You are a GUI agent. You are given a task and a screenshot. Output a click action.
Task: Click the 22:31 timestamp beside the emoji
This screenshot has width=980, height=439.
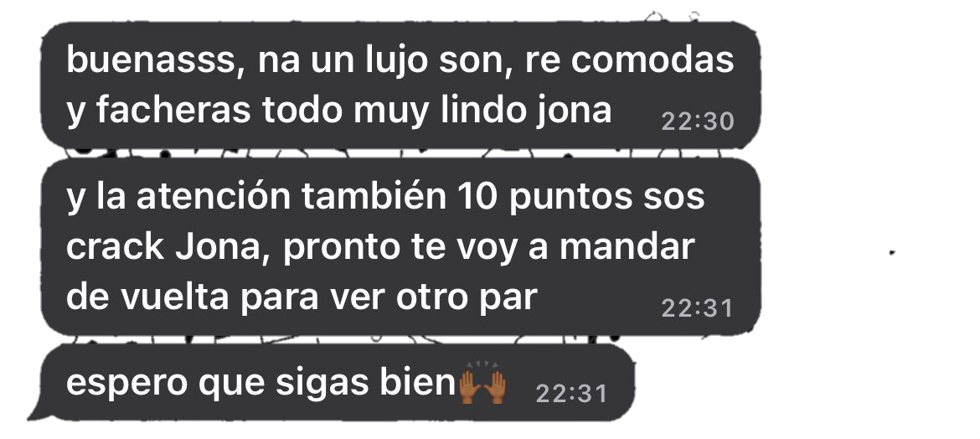pos(572,394)
